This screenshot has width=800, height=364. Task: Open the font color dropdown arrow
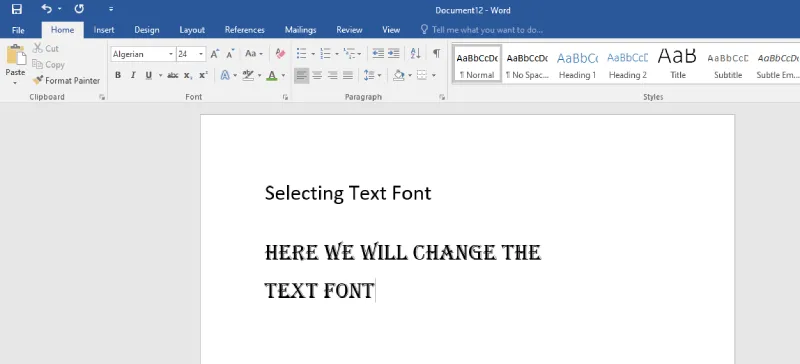[x=283, y=76]
